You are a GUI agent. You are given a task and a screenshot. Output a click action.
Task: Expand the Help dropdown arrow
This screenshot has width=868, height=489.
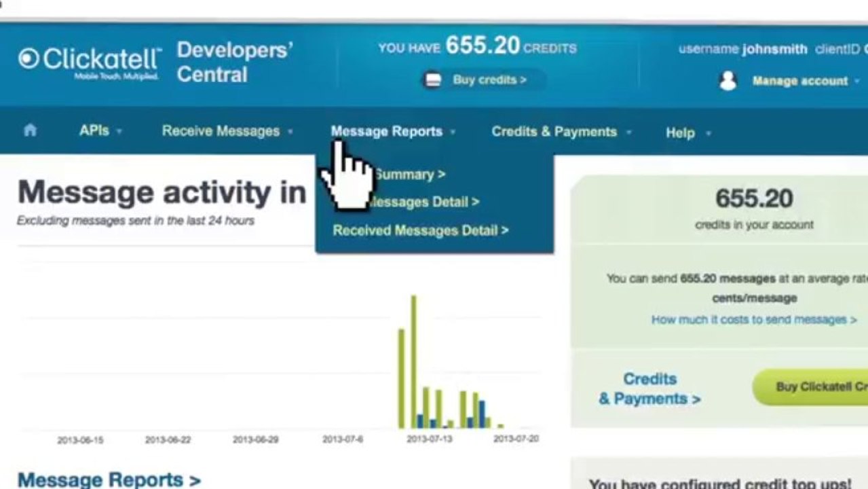(708, 134)
